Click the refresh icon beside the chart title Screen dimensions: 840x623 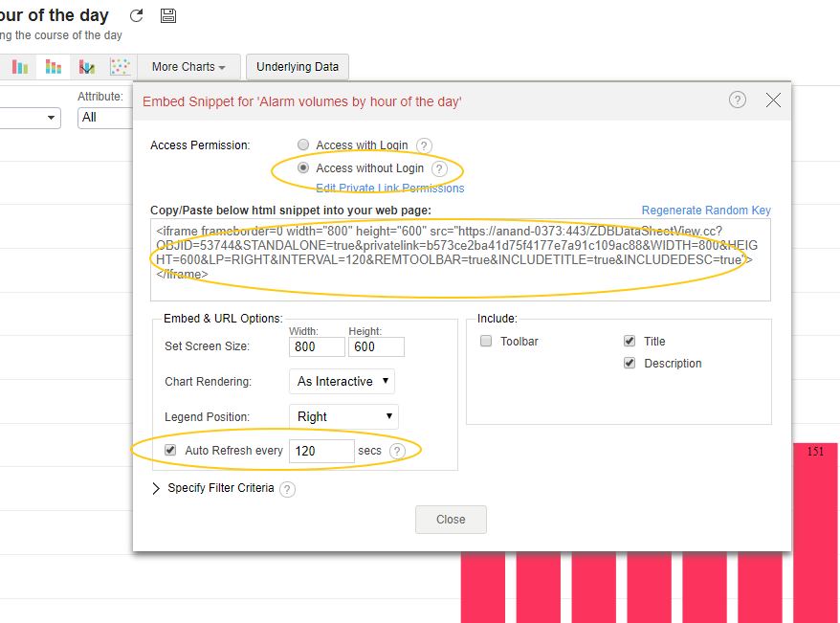[x=137, y=16]
